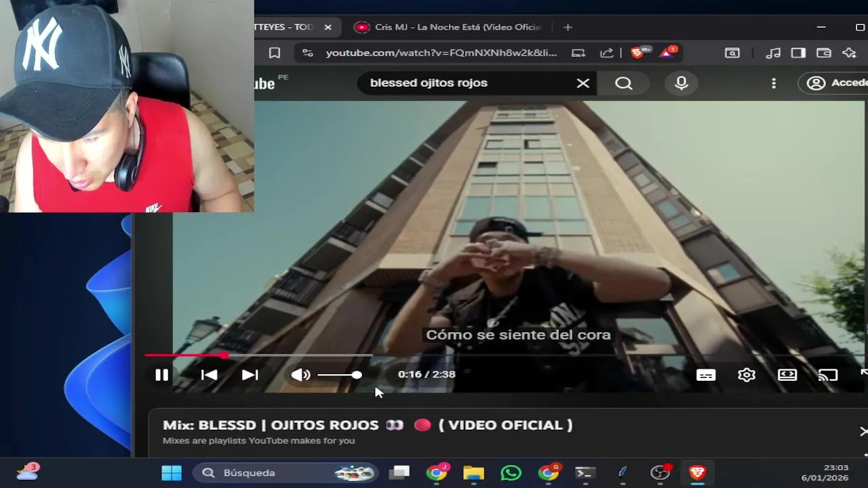Click the YouTube search magnifier button

[x=624, y=83]
